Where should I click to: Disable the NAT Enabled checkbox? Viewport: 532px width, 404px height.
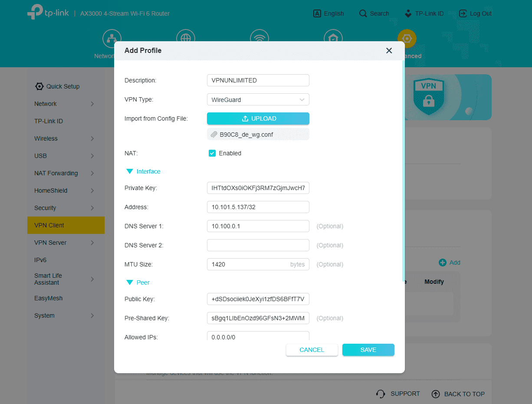pyautogui.click(x=212, y=153)
